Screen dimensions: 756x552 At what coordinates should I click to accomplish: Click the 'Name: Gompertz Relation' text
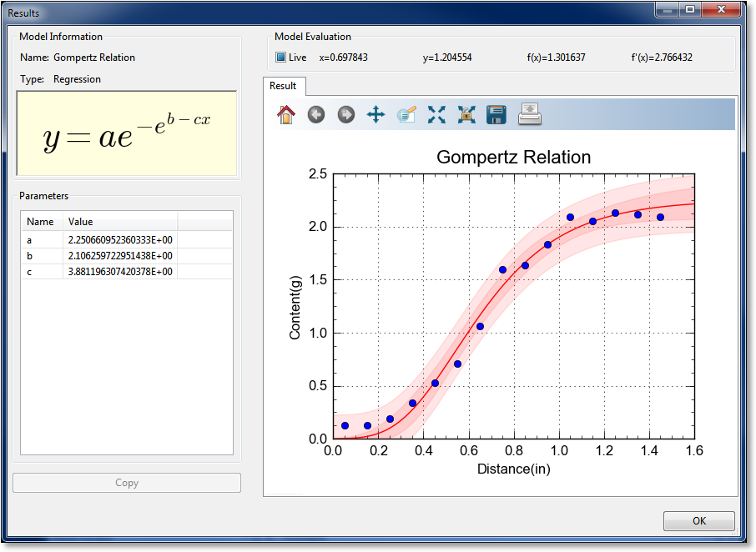pyautogui.click(x=78, y=58)
